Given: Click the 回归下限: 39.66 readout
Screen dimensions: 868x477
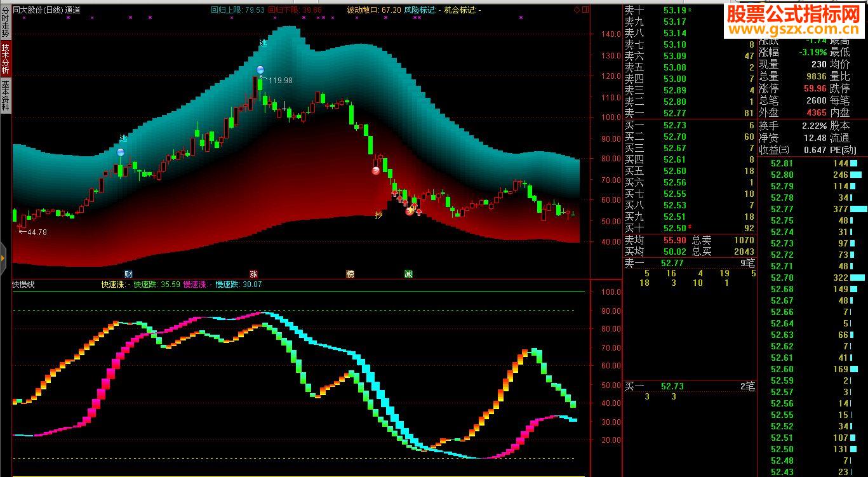Looking at the screenshot, I should point(295,10).
